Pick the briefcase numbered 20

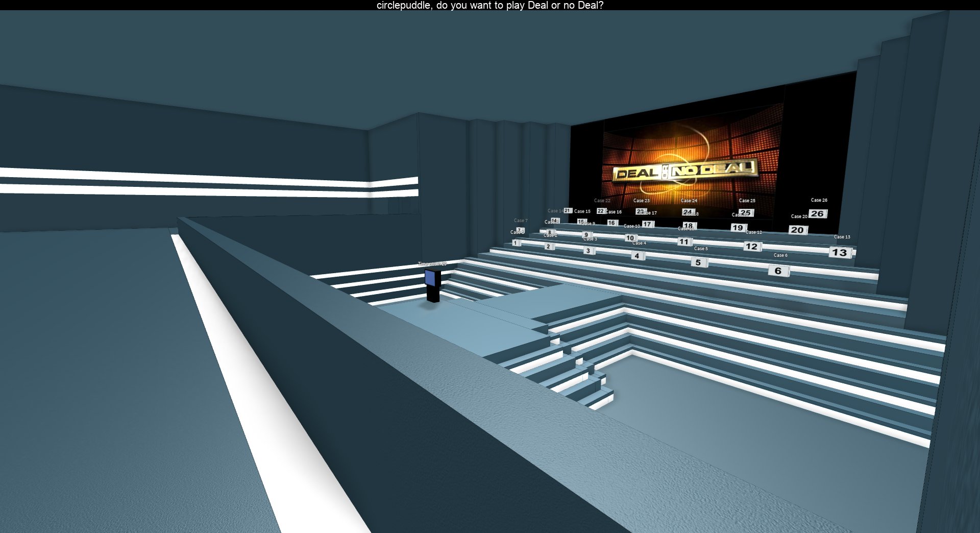(x=798, y=230)
